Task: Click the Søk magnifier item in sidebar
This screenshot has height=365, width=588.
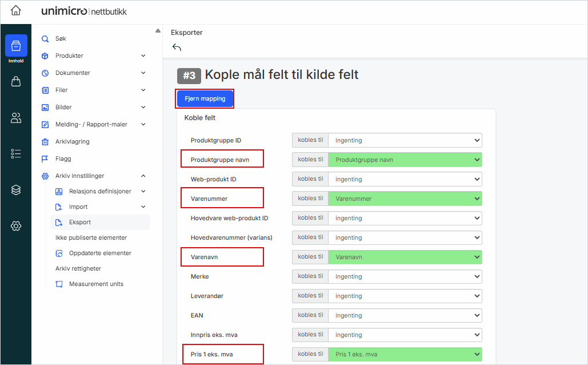Action: pos(61,39)
